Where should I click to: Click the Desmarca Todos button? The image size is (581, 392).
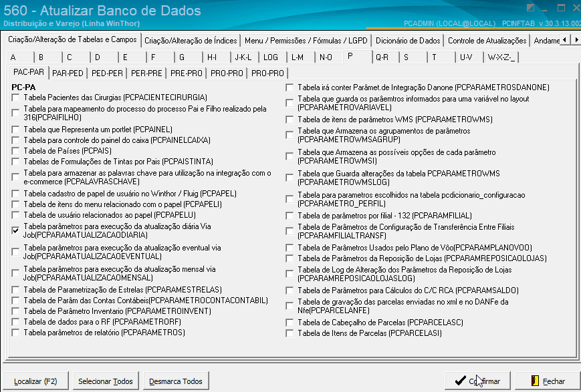pyautogui.click(x=176, y=381)
